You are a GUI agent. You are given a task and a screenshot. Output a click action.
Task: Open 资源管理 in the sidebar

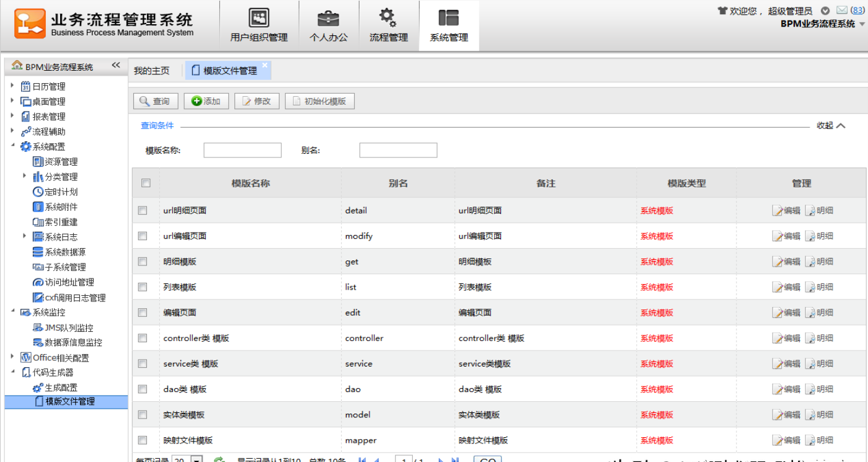coord(55,162)
